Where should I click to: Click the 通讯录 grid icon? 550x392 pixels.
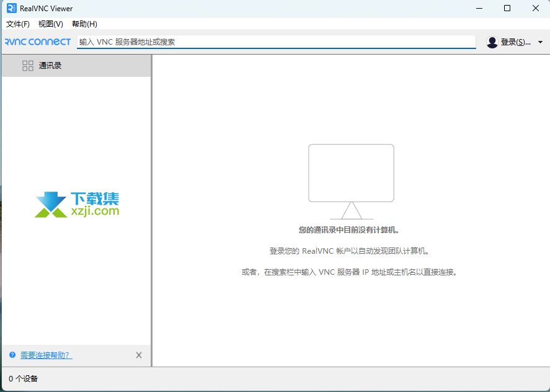[28, 66]
